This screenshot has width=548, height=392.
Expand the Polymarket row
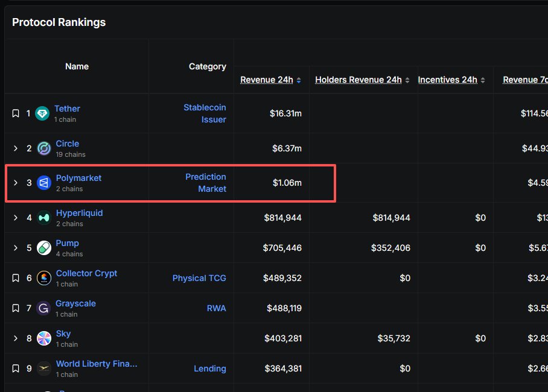pyautogui.click(x=16, y=182)
